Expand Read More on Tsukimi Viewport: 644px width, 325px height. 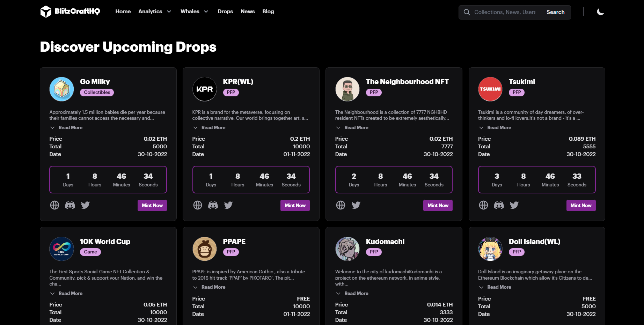pyautogui.click(x=495, y=127)
